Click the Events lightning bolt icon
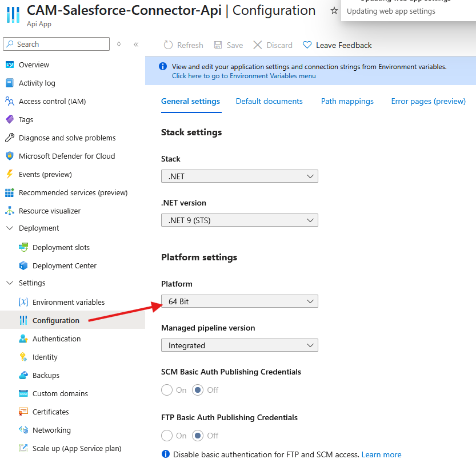Screen dimensions: 476x463 click(x=9, y=174)
